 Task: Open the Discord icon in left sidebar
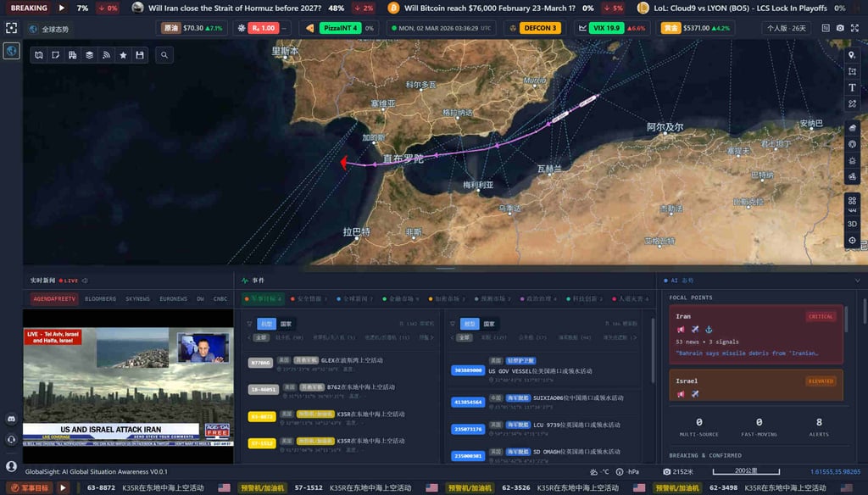coord(11,418)
